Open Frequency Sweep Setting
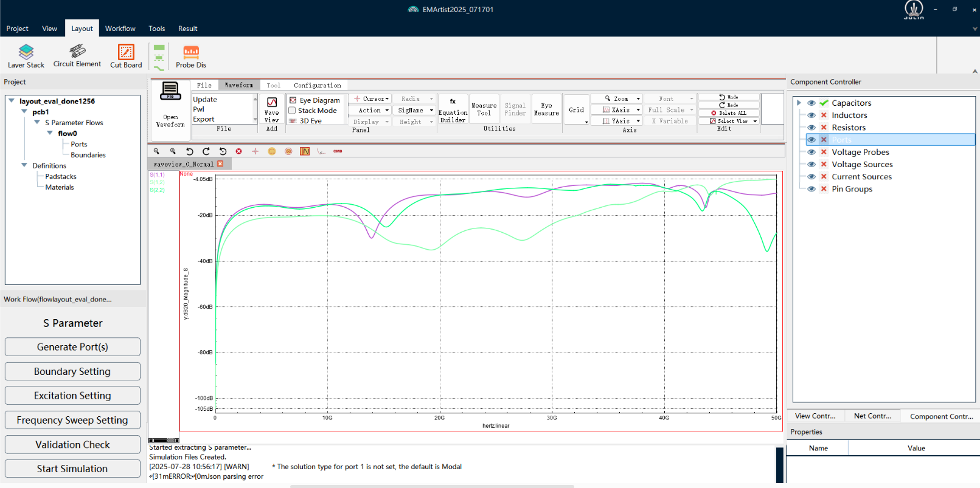This screenshot has height=488, width=980. coord(72,420)
